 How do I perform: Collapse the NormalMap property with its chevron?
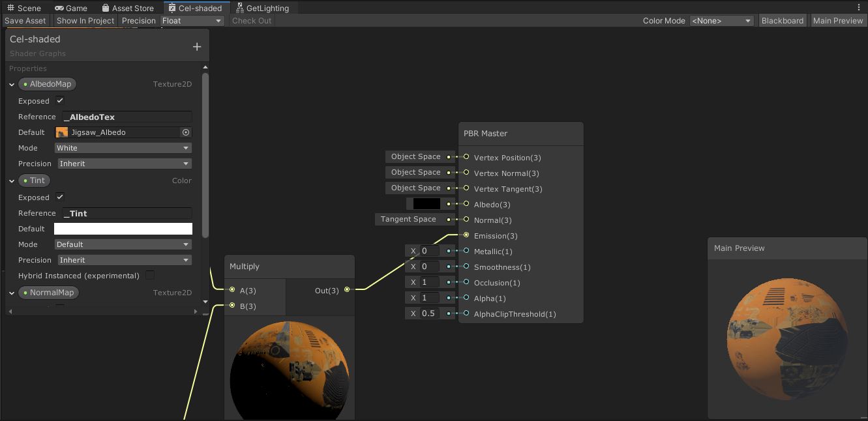tap(11, 293)
